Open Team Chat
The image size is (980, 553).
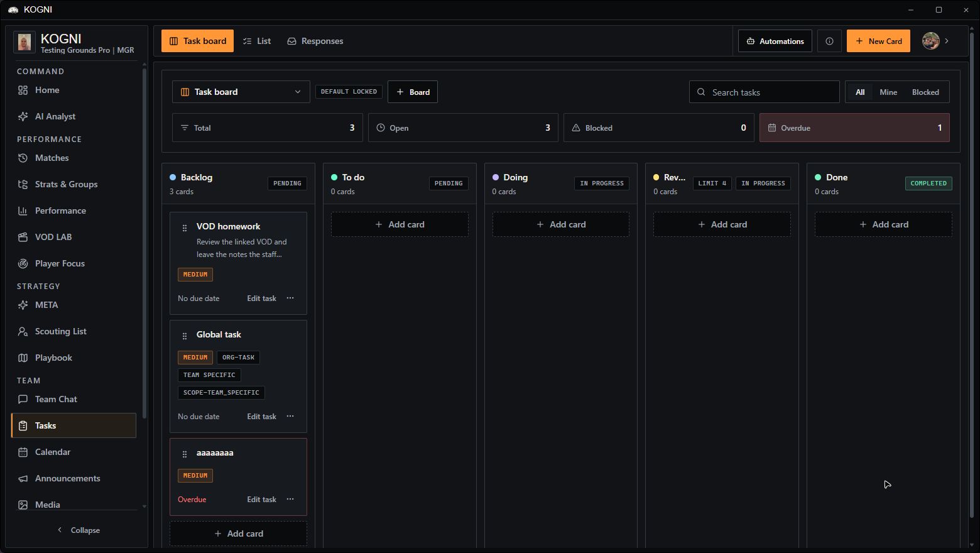[x=73, y=399]
